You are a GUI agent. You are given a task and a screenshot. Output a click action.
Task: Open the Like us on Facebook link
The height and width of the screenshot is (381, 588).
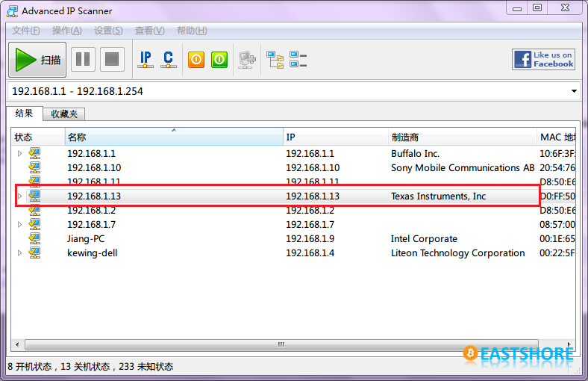[543, 59]
